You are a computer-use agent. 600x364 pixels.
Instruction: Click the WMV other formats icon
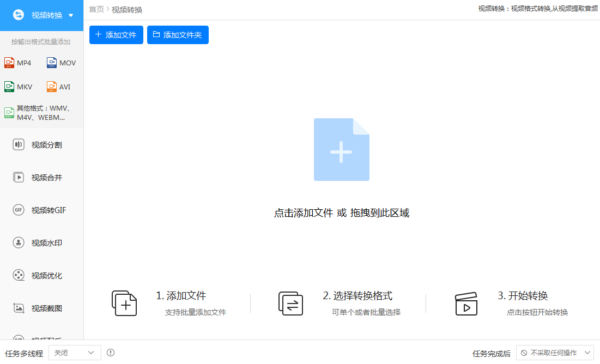click(x=9, y=113)
